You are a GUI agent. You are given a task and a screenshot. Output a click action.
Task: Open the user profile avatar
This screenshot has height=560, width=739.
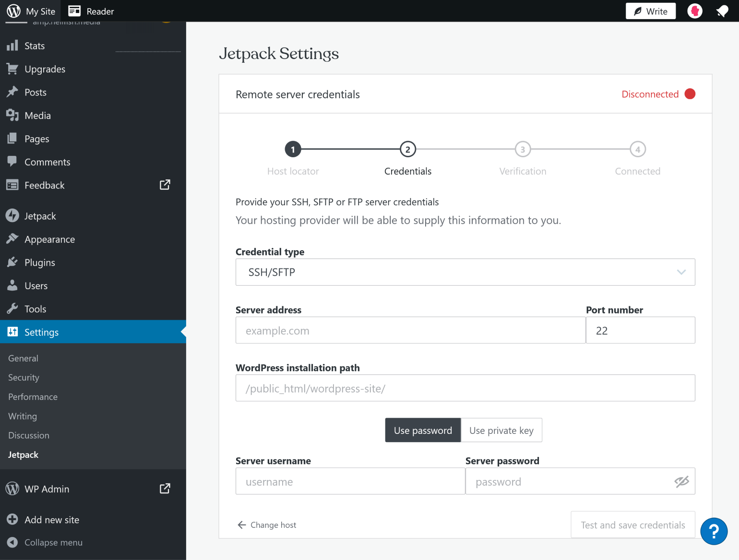point(695,11)
